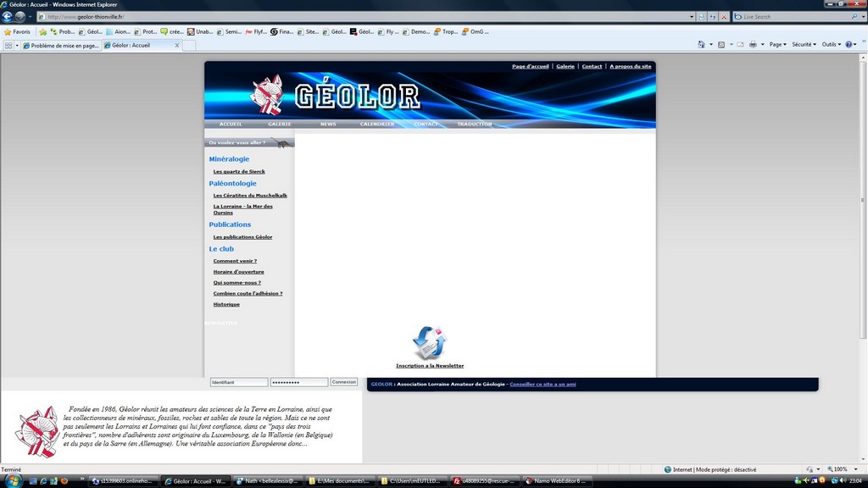Click the password input field
The height and width of the screenshot is (488, 868).
point(299,382)
